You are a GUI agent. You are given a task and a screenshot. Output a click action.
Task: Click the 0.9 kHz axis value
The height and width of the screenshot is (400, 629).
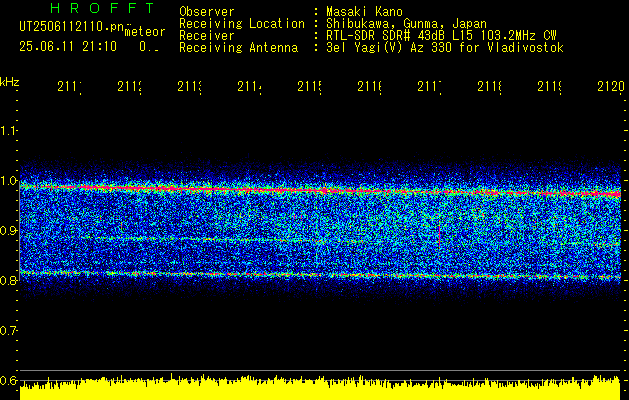pyautogui.click(x=8, y=230)
